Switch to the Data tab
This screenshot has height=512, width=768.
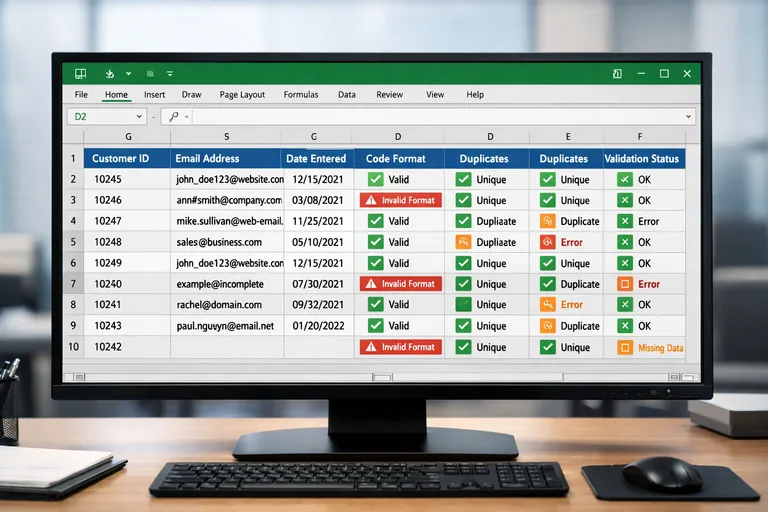click(x=347, y=95)
